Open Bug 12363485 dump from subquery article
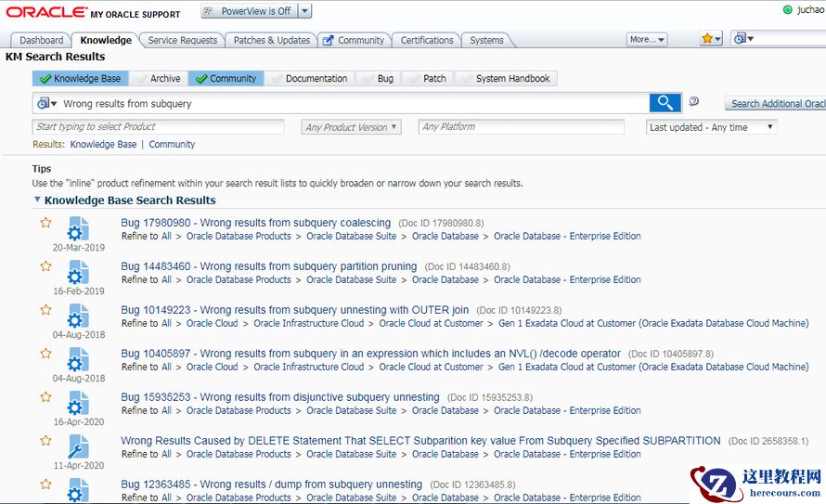The width and height of the screenshot is (826, 504). [271, 485]
